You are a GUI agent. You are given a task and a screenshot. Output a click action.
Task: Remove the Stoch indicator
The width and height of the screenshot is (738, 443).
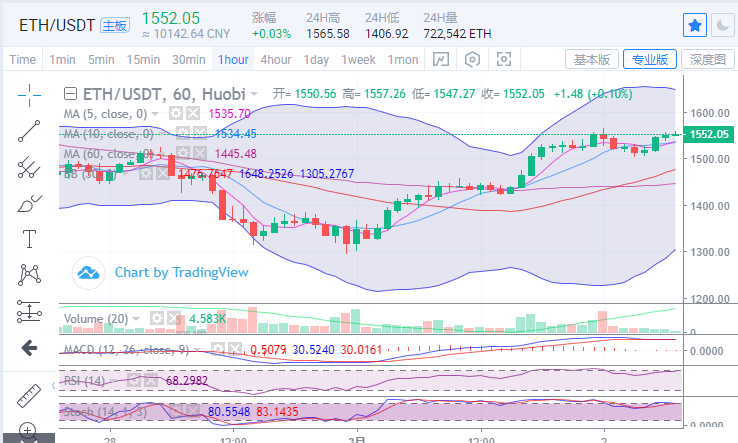[193, 411]
